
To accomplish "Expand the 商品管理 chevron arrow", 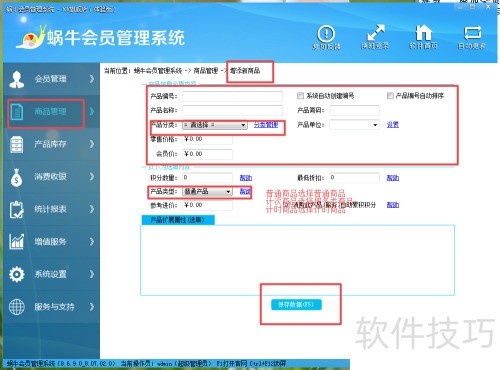I will click(x=92, y=112).
